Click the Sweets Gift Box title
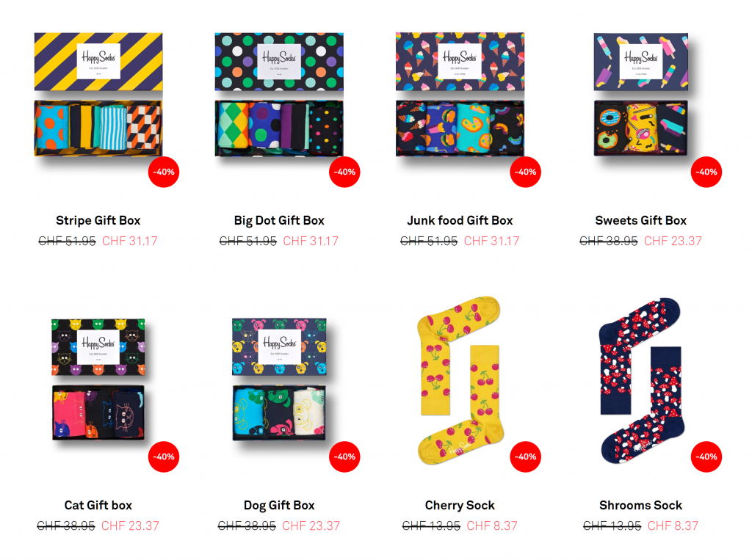 [640, 220]
